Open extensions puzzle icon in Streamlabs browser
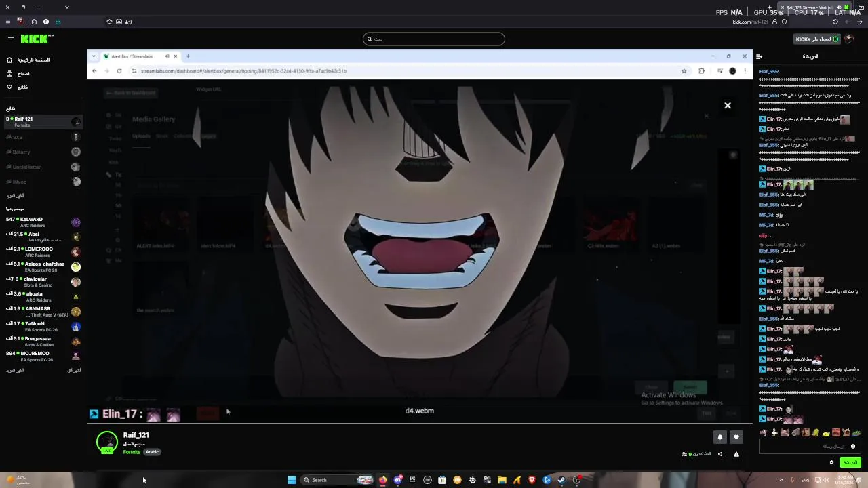The image size is (868, 488). 701,70
